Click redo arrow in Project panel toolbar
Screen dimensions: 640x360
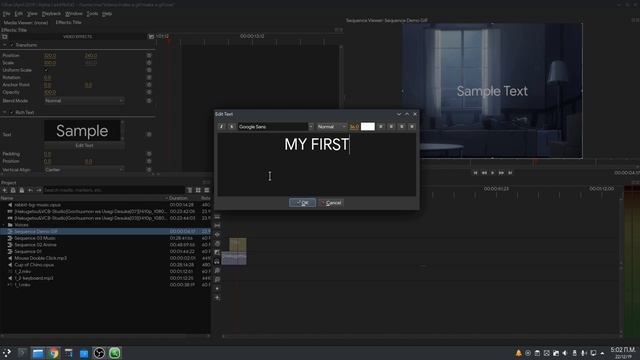39,190
